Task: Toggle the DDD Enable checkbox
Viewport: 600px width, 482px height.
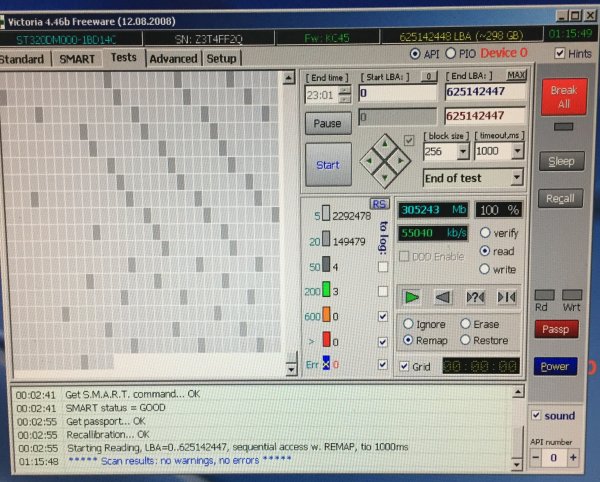Action: tap(404, 256)
